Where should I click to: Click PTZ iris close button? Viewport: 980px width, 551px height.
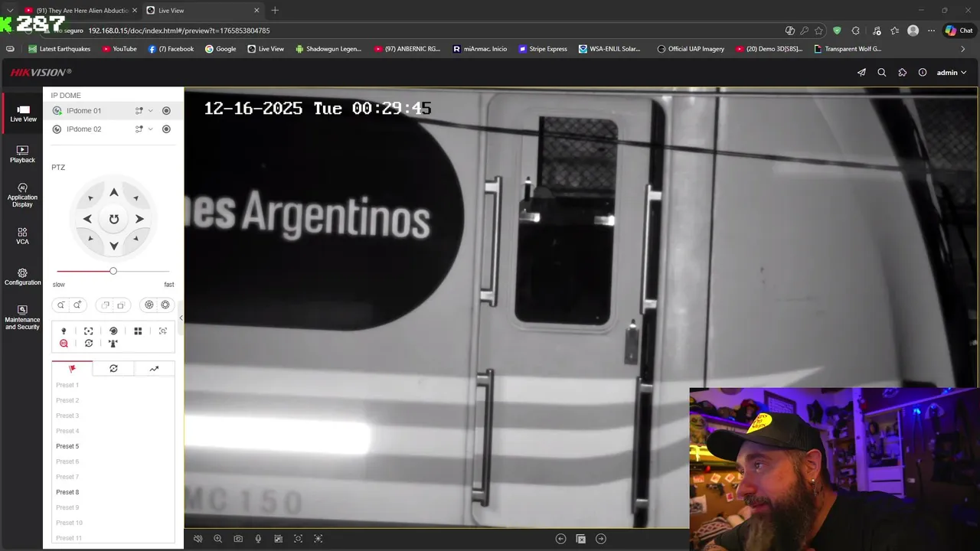pos(149,305)
